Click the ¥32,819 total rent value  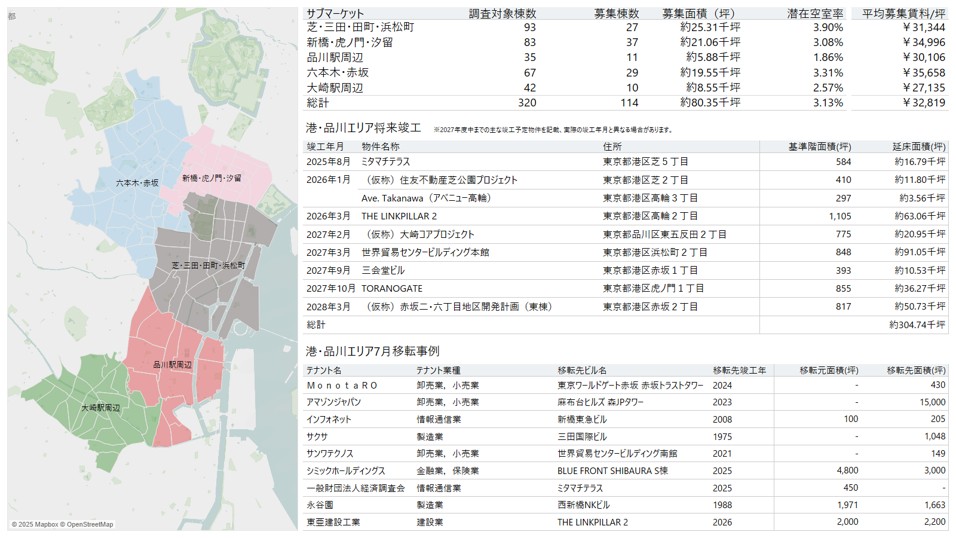coord(924,102)
